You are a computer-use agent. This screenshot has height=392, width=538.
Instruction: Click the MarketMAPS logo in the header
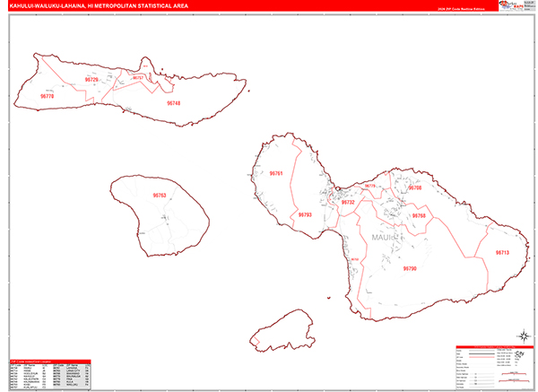(x=511, y=5)
